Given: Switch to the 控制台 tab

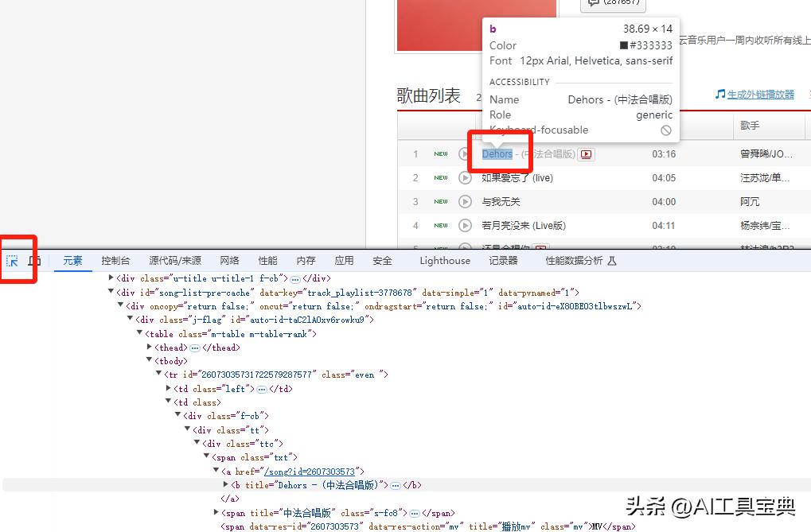Looking at the screenshot, I should [x=115, y=261].
